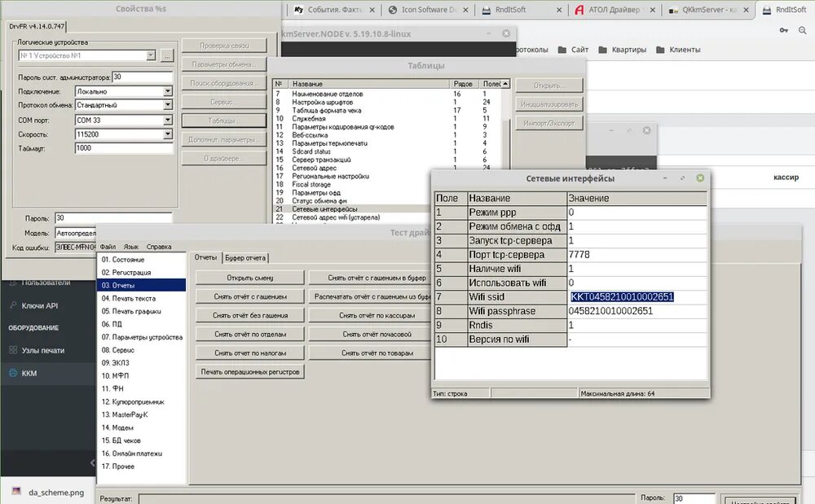Viewport: 815px width, 504px height.
Task: Click the Wifi ssid value cell
Action: click(x=637, y=297)
